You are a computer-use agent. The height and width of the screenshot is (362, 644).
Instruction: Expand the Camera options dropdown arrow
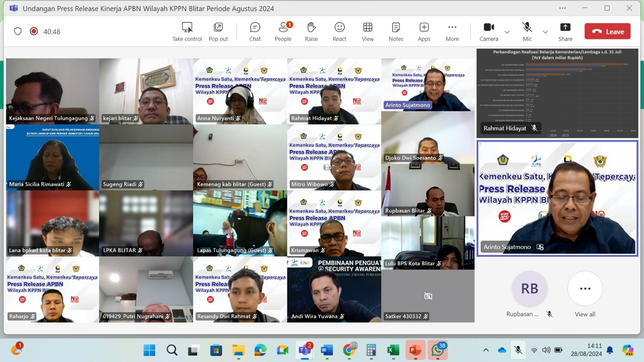click(507, 32)
